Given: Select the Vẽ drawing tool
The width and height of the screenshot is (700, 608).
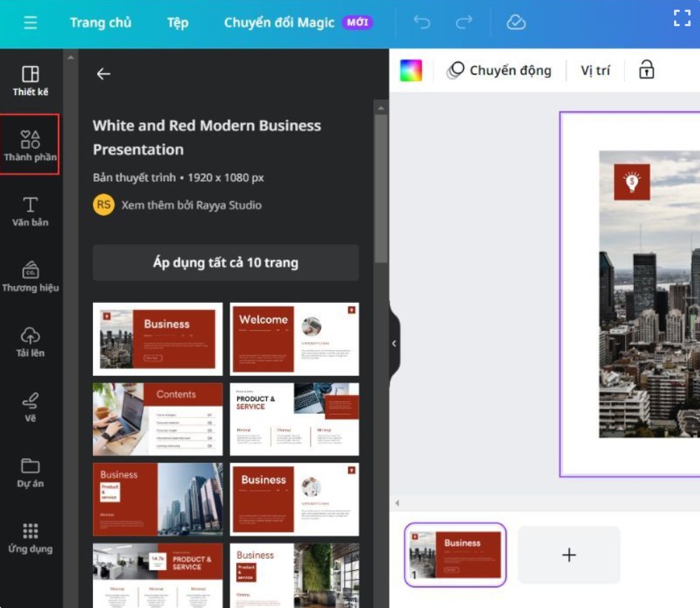Looking at the screenshot, I should tap(30, 406).
